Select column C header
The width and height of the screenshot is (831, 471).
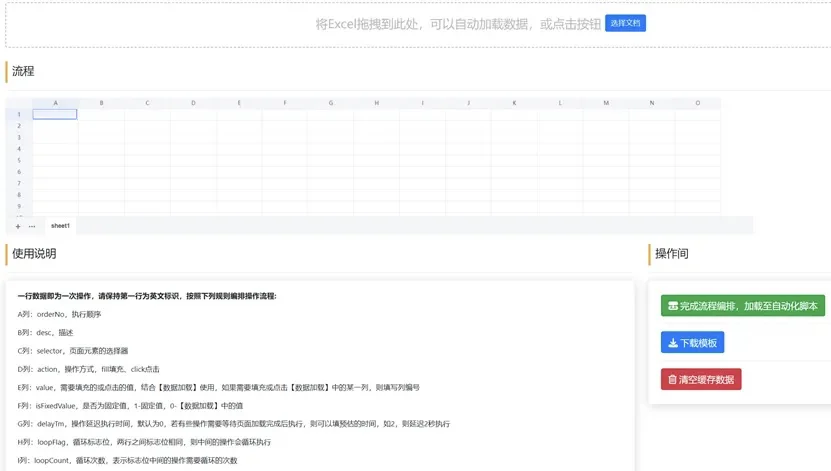tap(147, 103)
